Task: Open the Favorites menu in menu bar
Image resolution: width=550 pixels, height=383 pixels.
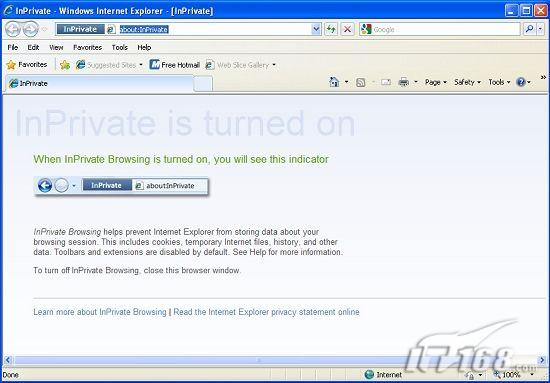Action: (87, 47)
